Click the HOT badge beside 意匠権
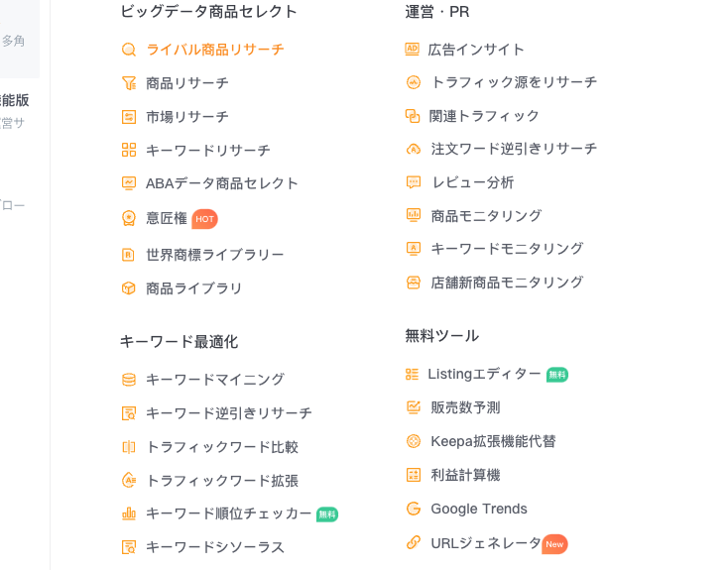Image resolution: width=728 pixels, height=570 pixels. point(204,219)
